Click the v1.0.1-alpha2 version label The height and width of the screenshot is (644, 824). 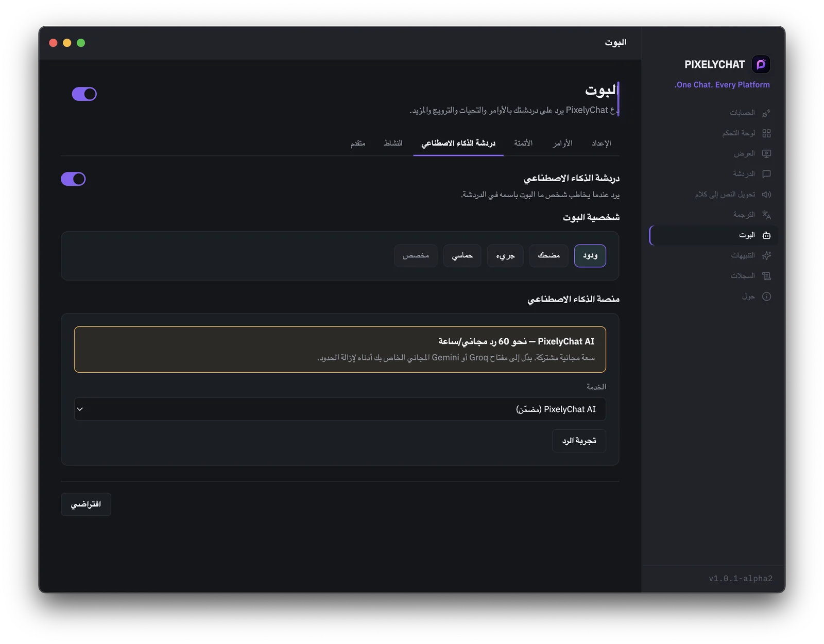(741, 579)
